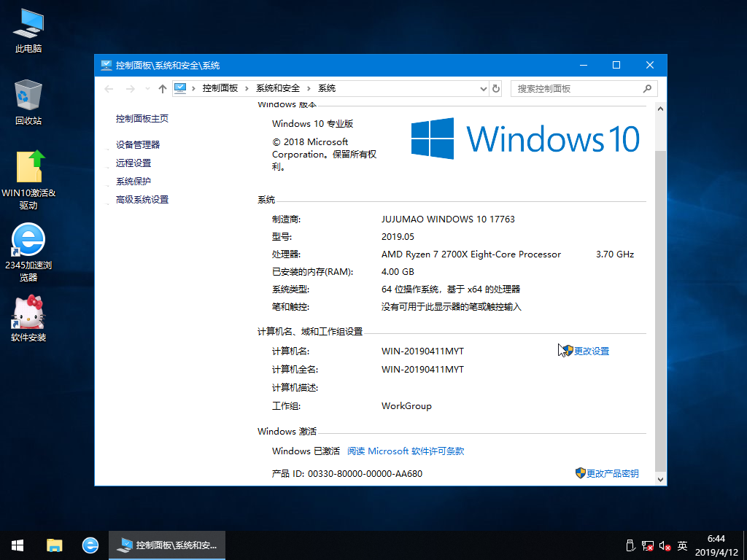Screen dimensions: 747x560
Task: Go up one level with up arrow
Action: tap(163, 88)
